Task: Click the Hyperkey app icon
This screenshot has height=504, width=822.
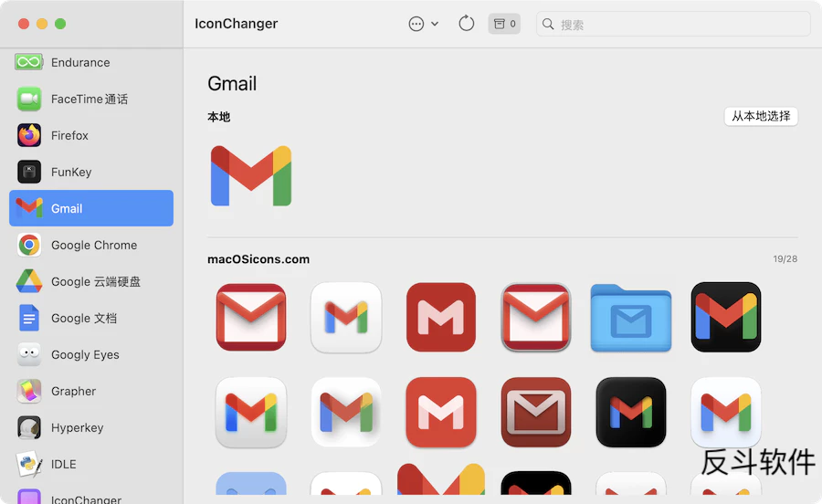Action: tap(29, 427)
